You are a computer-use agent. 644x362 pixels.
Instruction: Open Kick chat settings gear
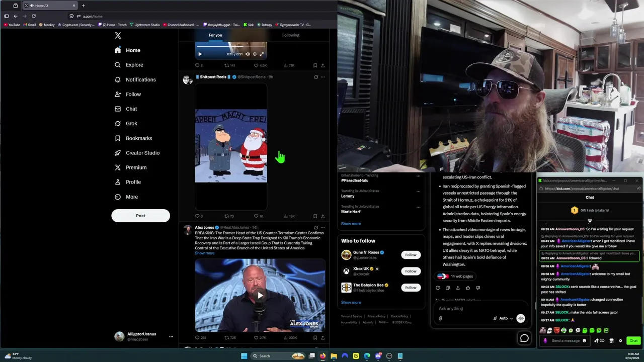pos(620,341)
